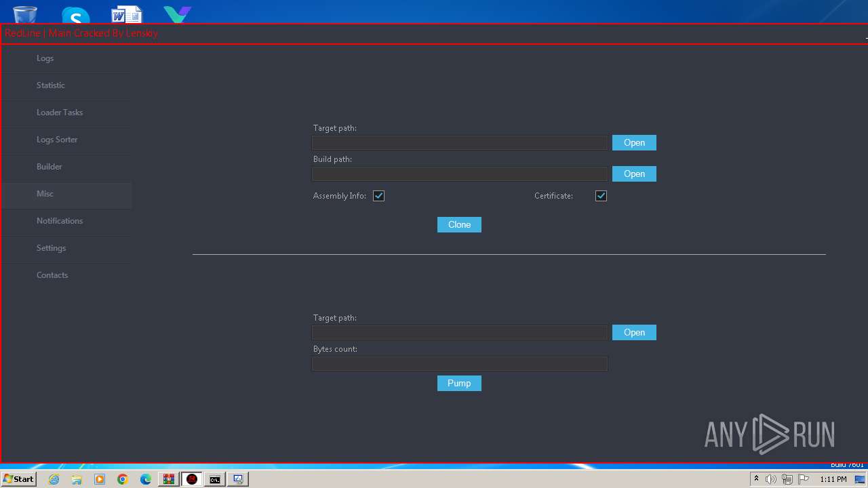Select the RedLine panel taskbar button
Screen dimensions: 868x488
[192, 479]
